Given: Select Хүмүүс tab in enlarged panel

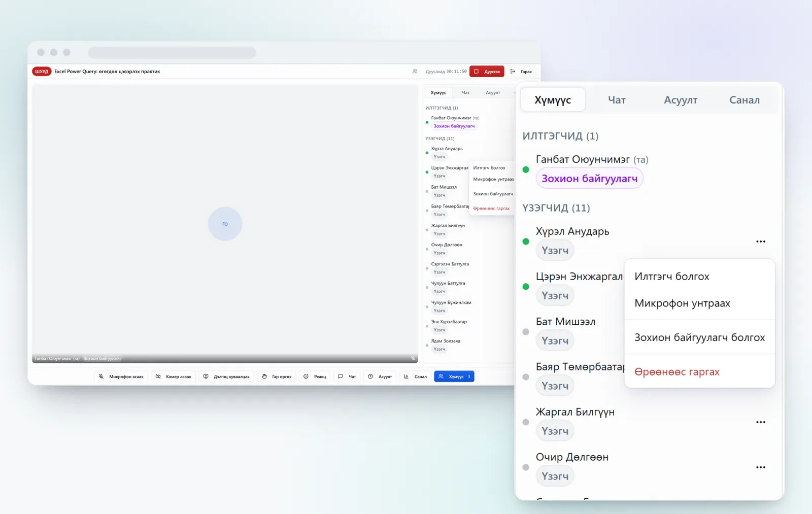Looking at the screenshot, I should point(553,100).
